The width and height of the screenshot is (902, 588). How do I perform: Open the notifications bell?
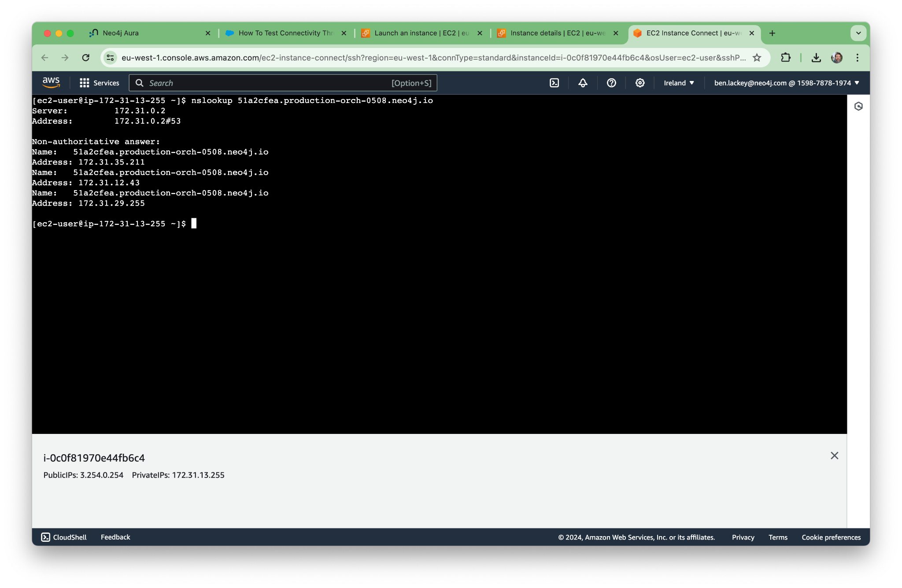coord(583,83)
